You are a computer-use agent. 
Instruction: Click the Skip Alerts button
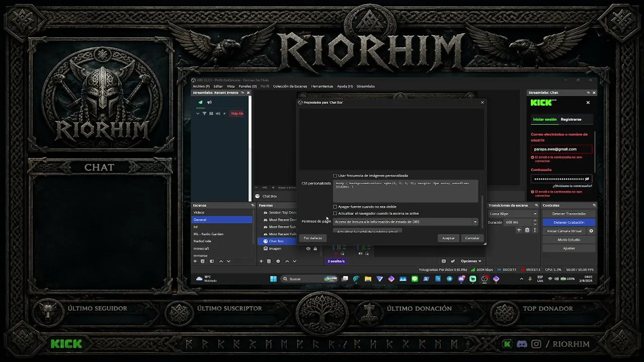pos(237,114)
